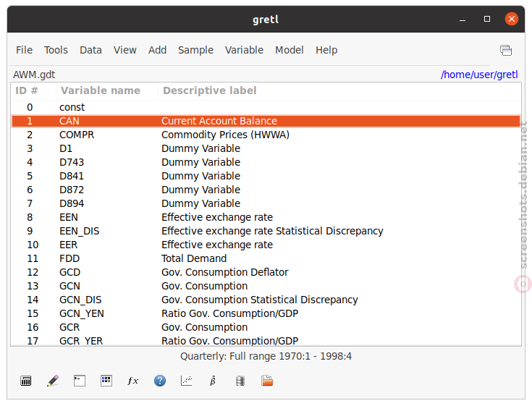Viewport: 532px width, 406px height.
Task: Open the View menu
Action: pyautogui.click(x=124, y=50)
